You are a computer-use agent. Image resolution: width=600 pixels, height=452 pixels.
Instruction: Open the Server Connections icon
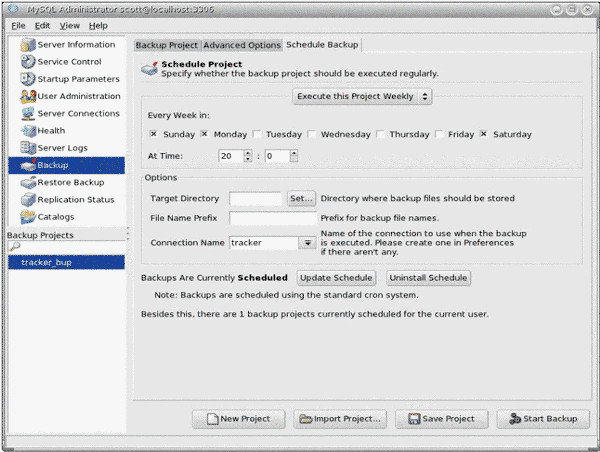coord(28,113)
